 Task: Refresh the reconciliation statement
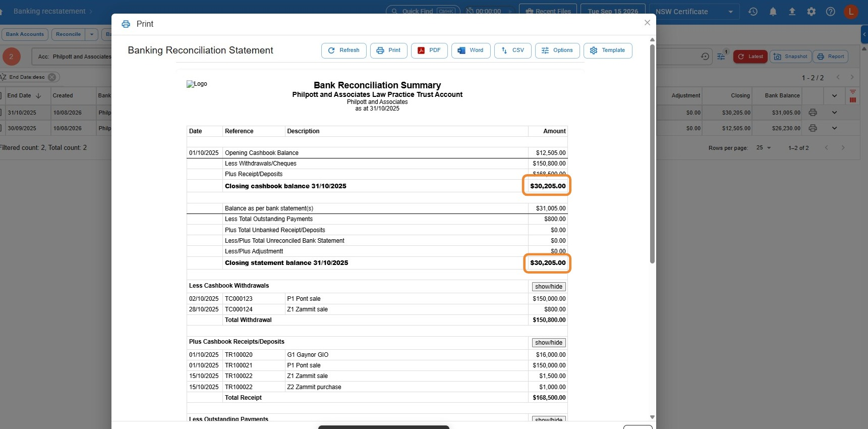[x=344, y=50]
